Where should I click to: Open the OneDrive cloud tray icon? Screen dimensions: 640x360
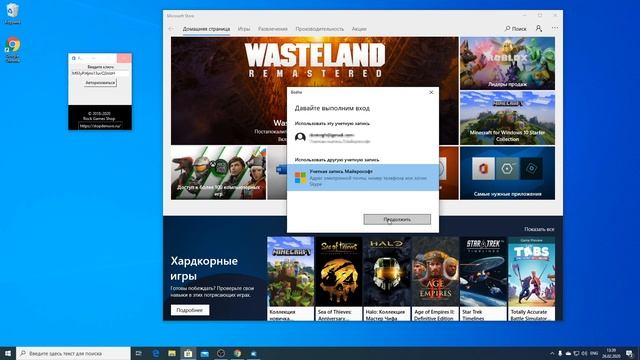[x=568, y=353]
